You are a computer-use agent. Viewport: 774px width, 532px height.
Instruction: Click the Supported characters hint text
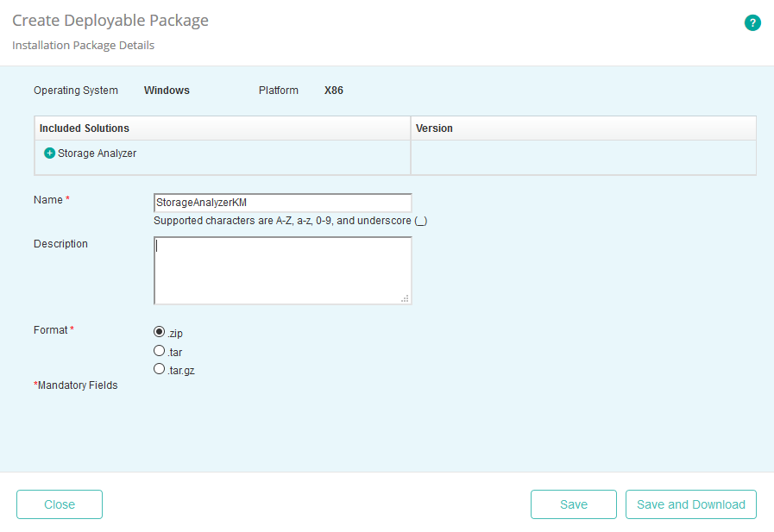coord(290,221)
